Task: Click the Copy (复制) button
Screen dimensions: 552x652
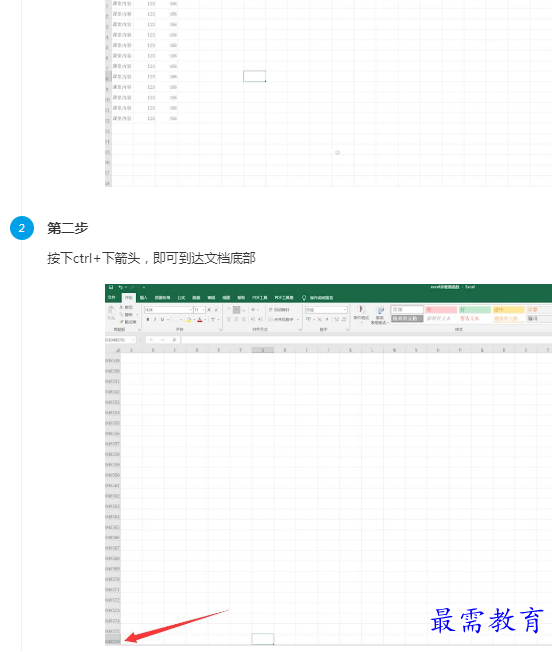Action: [x=126, y=314]
